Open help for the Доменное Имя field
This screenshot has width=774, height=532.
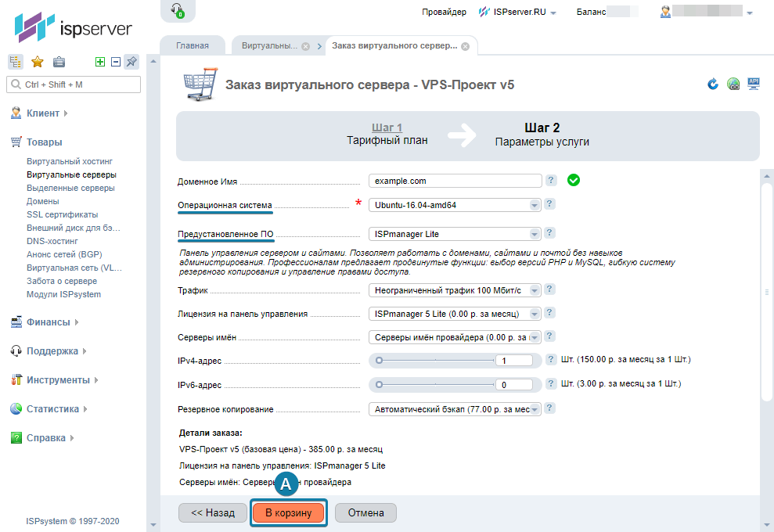tap(551, 180)
